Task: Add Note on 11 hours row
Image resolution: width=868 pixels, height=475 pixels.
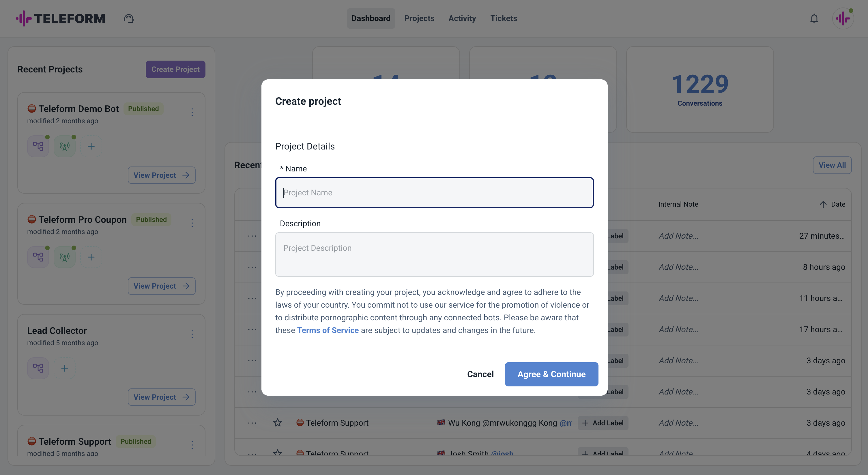Action: (679, 298)
